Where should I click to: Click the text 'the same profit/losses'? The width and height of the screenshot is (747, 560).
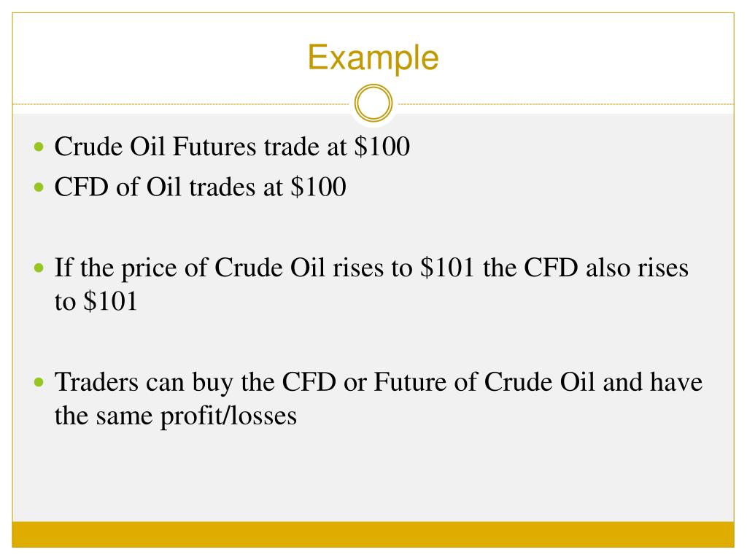(175, 415)
